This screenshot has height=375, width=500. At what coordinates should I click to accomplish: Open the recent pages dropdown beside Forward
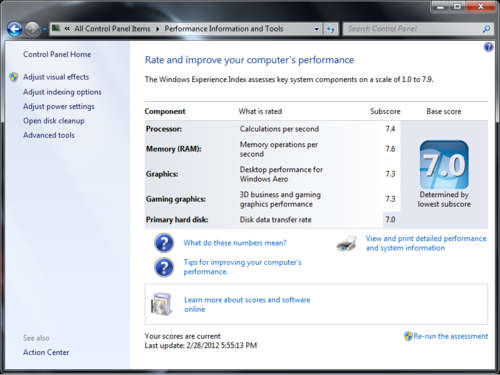pyautogui.click(x=44, y=29)
